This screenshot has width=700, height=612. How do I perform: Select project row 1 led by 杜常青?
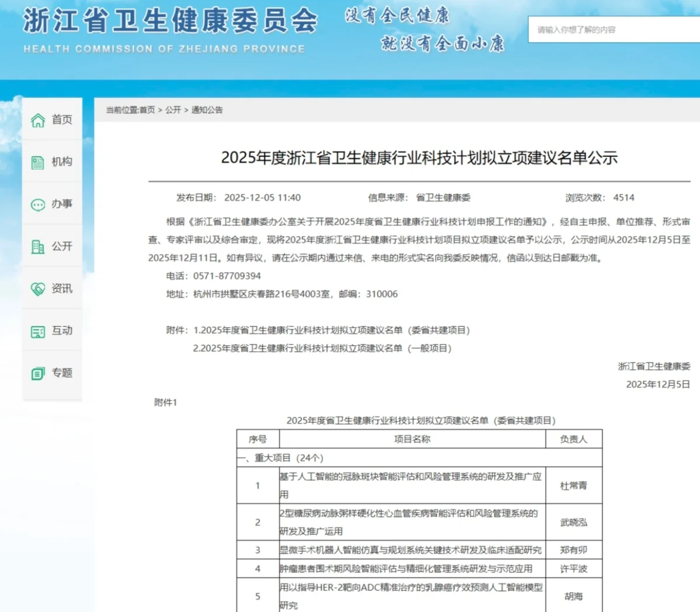pos(410,485)
